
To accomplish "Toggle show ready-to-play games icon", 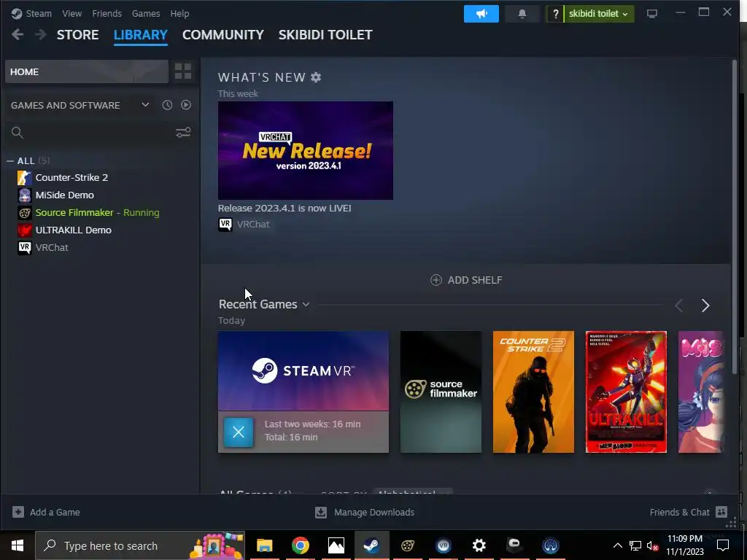I will [186, 105].
